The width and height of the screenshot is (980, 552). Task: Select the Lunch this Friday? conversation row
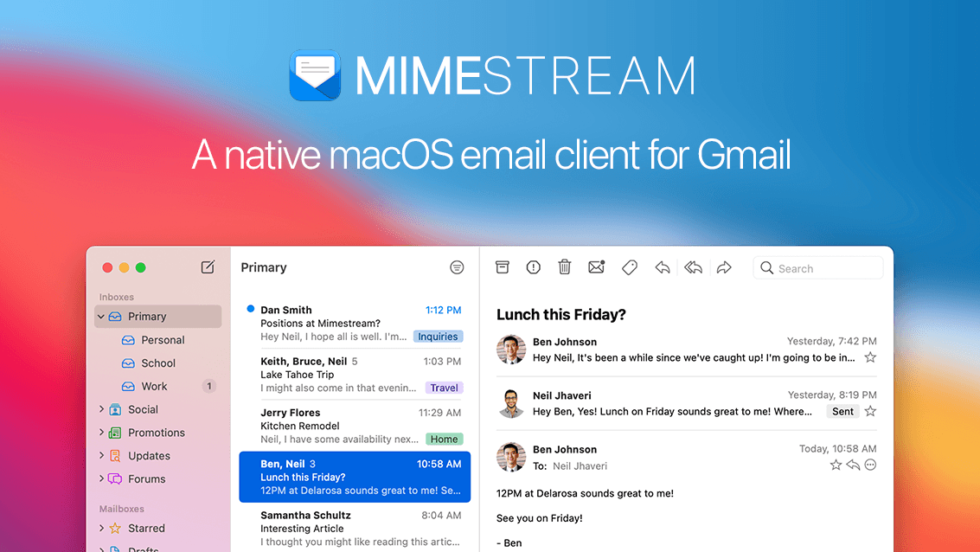(x=355, y=477)
